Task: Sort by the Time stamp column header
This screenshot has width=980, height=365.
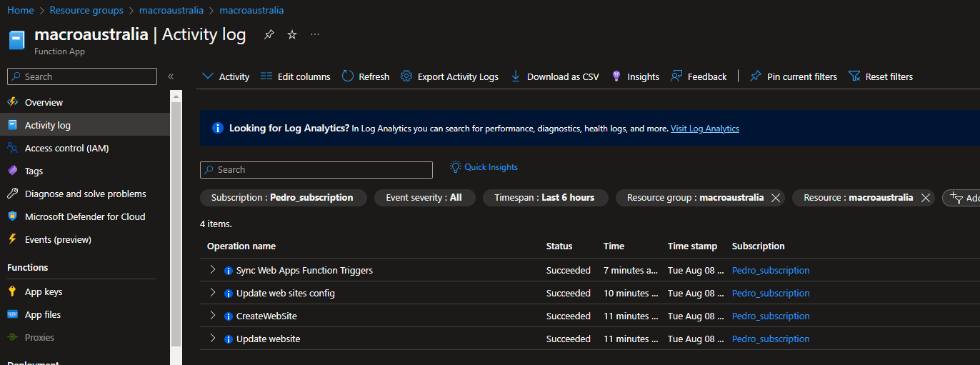Action: pyautogui.click(x=692, y=246)
